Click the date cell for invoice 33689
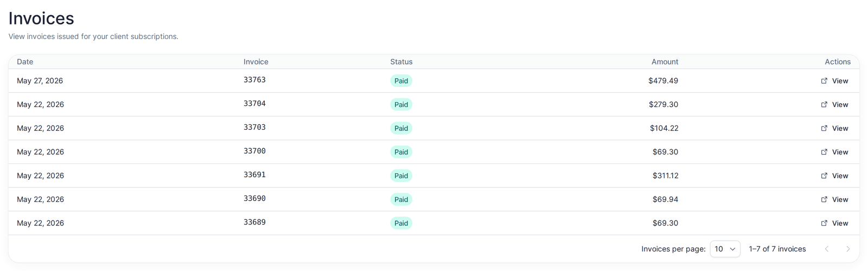 40,223
